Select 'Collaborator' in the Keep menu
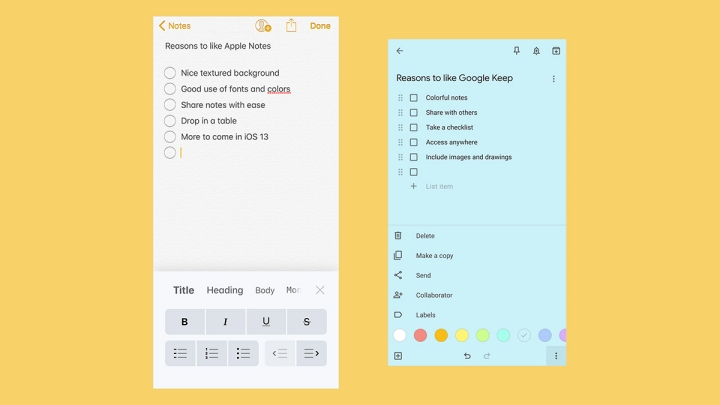The height and width of the screenshot is (405, 720). 434,295
